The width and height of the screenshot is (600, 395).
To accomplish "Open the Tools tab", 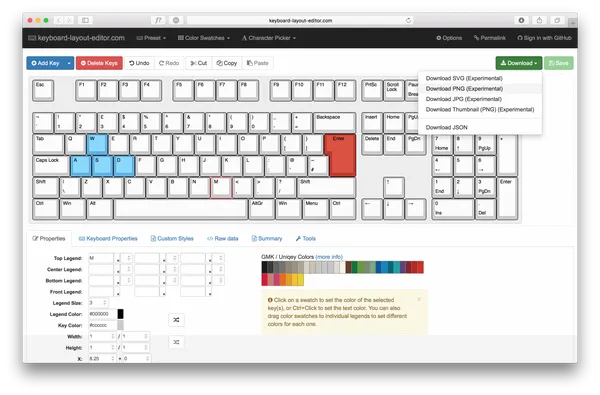I will [x=305, y=238].
